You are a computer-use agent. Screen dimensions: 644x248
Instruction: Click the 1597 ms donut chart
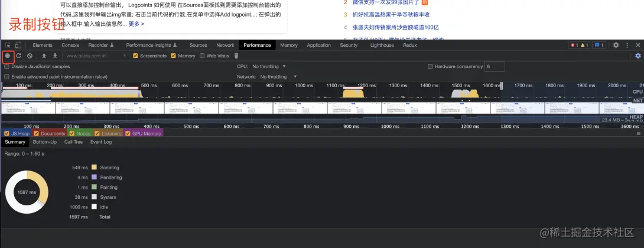pyautogui.click(x=27, y=192)
